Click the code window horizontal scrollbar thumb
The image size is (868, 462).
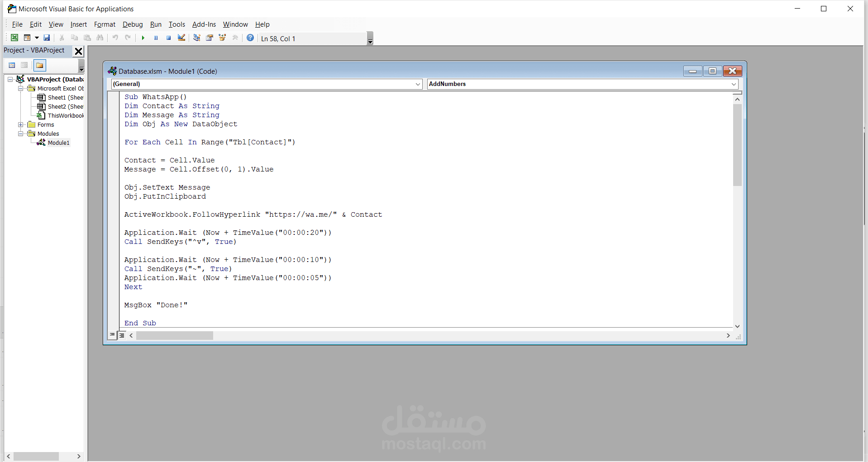point(175,336)
